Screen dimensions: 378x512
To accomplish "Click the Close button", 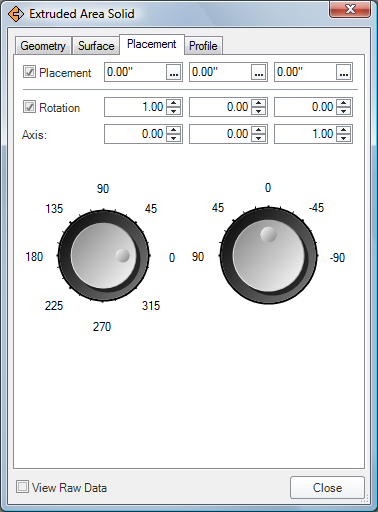I will 327,488.
